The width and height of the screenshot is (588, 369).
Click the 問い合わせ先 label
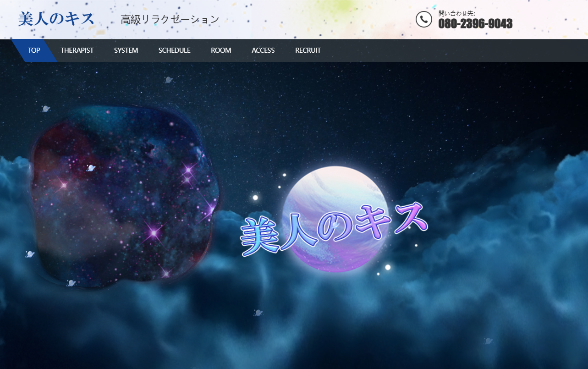click(457, 13)
